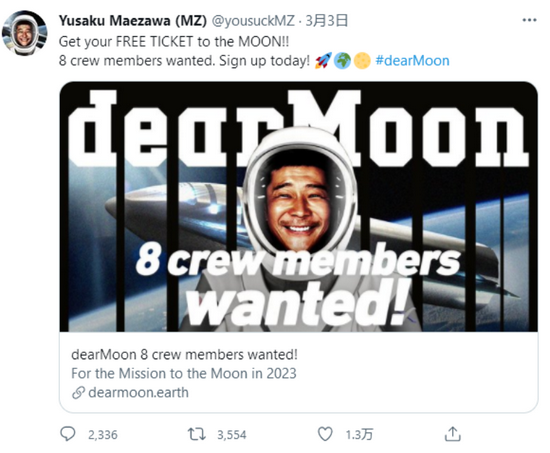View the 3,554 retweets count

point(232,435)
